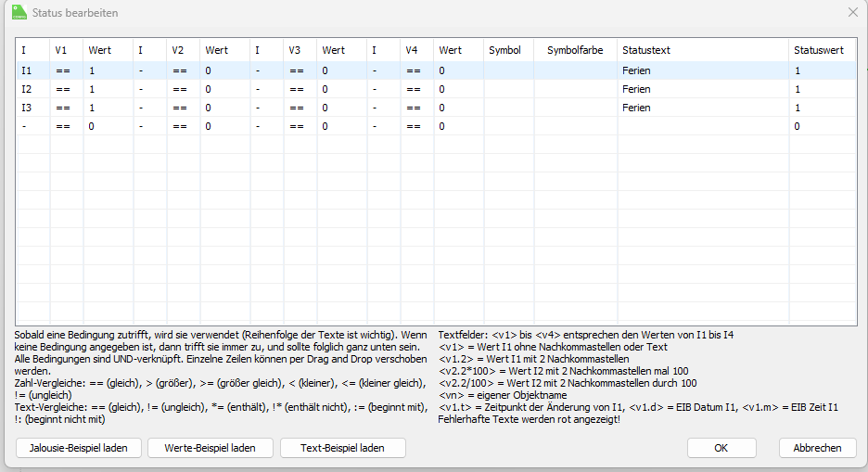Click the Abbrechen button
The width and height of the screenshot is (868, 472).
[817, 448]
